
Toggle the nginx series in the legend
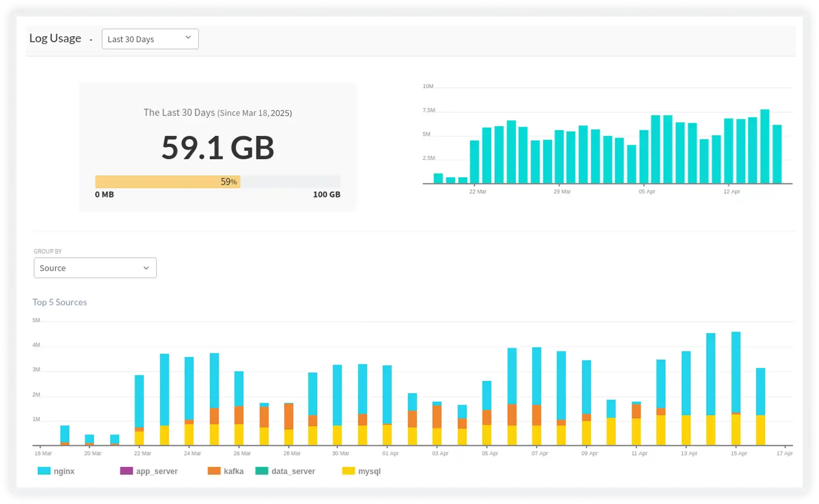coord(64,471)
